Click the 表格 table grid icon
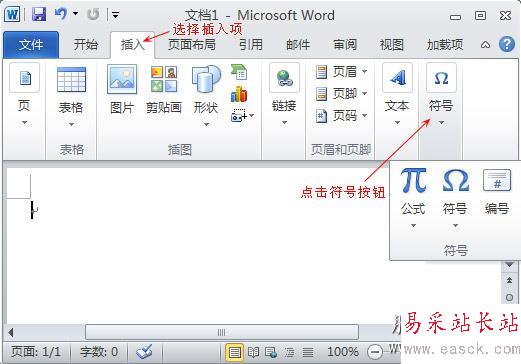 (x=71, y=80)
